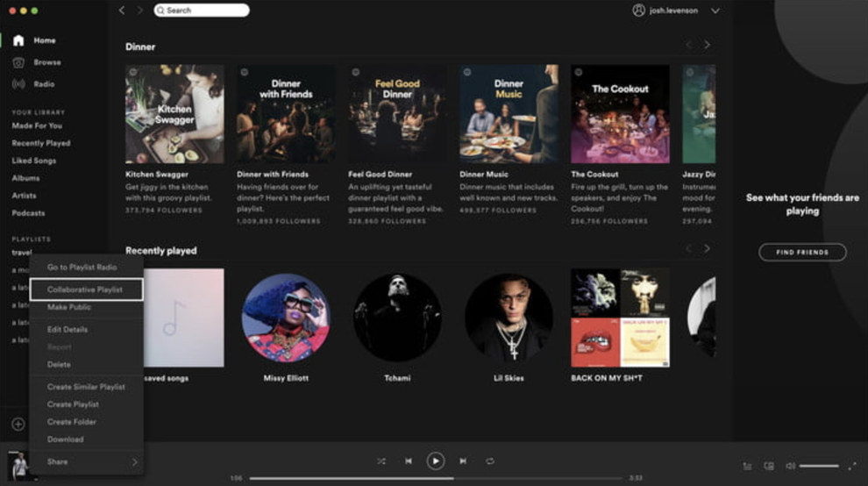Skip to the previous track
The height and width of the screenshot is (486, 868).
(408, 461)
